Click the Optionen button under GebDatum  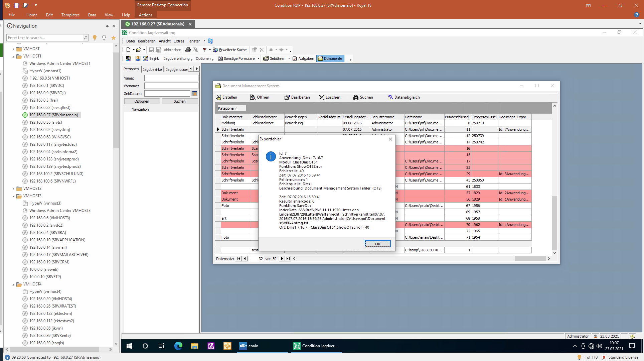(x=142, y=101)
